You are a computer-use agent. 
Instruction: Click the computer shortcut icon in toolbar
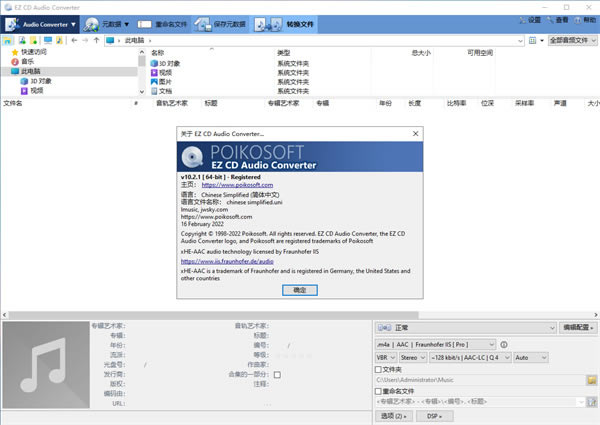coord(48,40)
